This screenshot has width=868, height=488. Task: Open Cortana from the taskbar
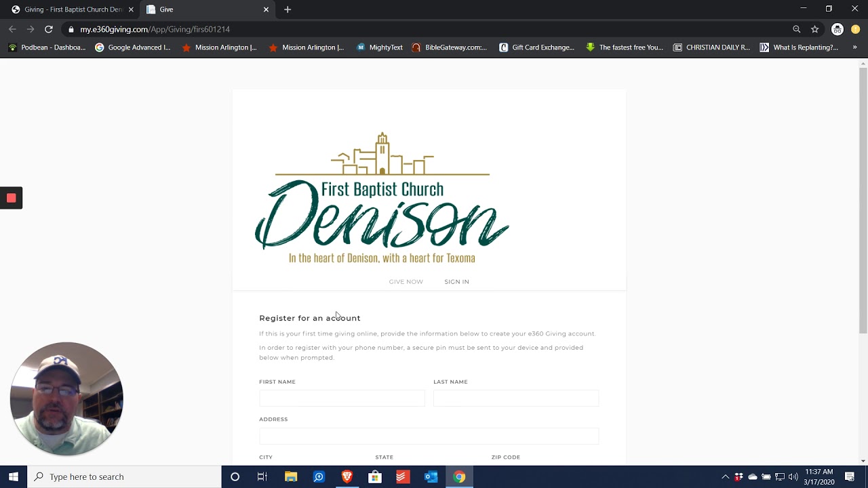(x=235, y=476)
